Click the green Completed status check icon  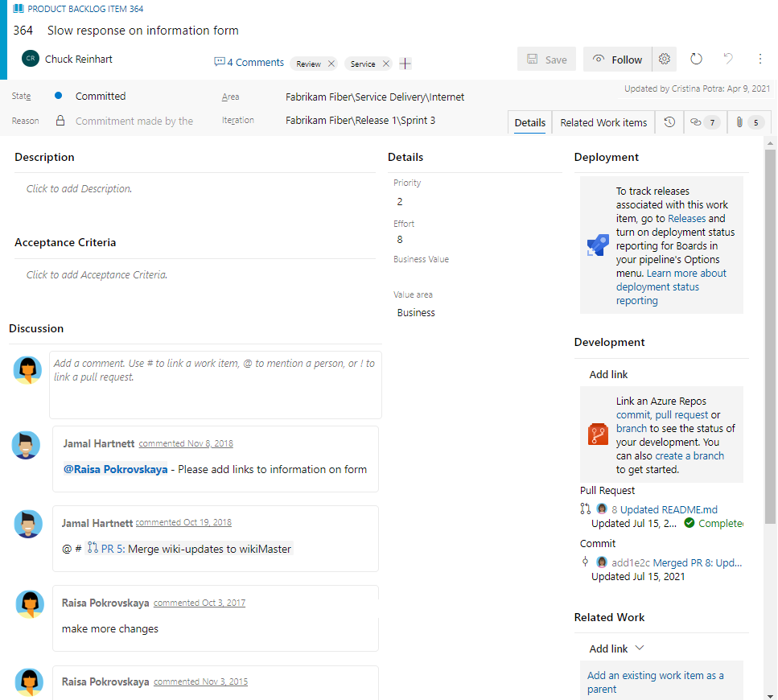[689, 522]
